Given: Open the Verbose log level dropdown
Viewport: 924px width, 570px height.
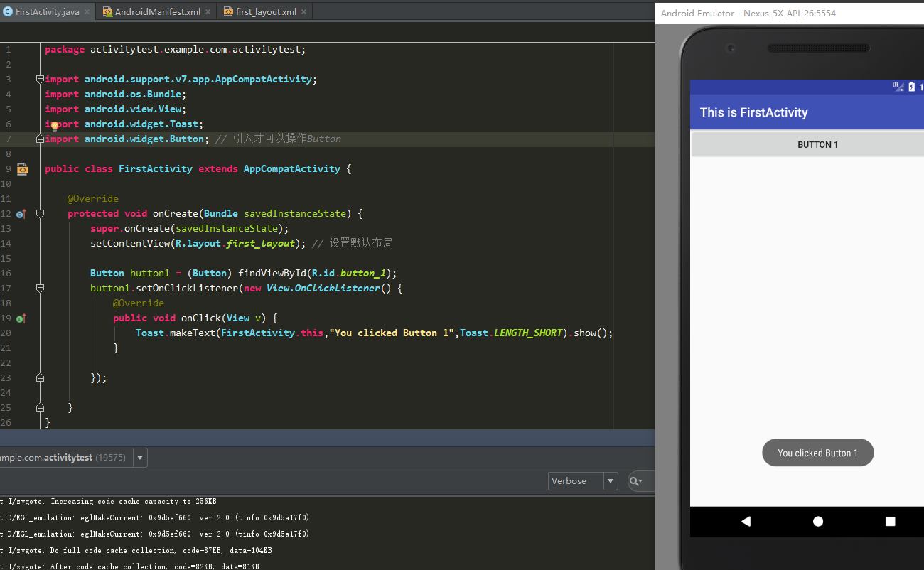Looking at the screenshot, I should tap(583, 481).
